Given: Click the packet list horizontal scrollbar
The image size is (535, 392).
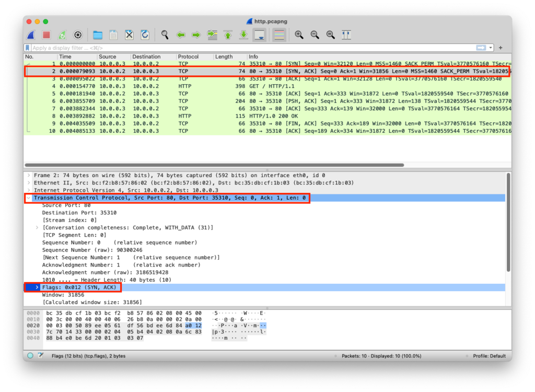Looking at the screenshot, I should tap(214, 165).
